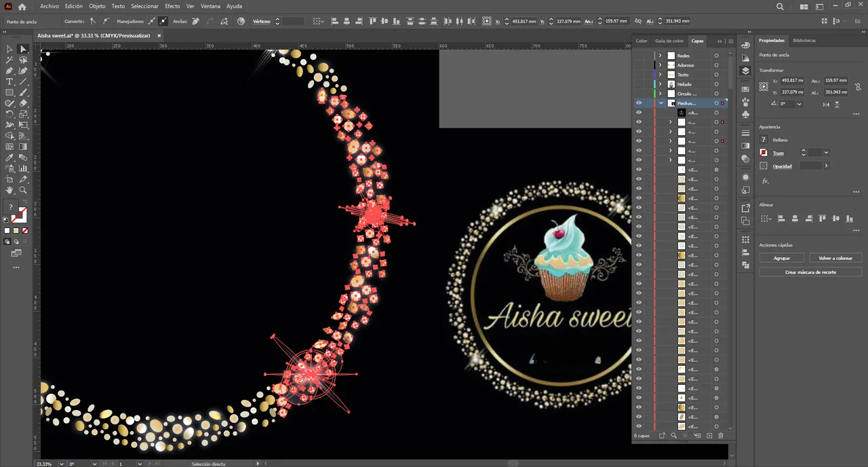
Task: Collapse the Piedras layer
Action: click(x=660, y=103)
